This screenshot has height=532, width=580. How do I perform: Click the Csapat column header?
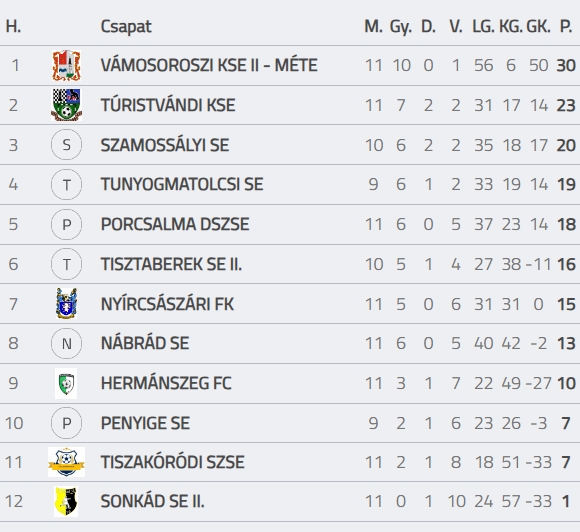126,27
